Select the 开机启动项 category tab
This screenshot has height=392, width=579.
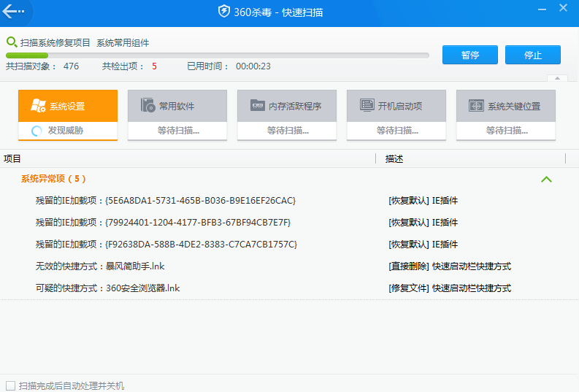(396, 115)
